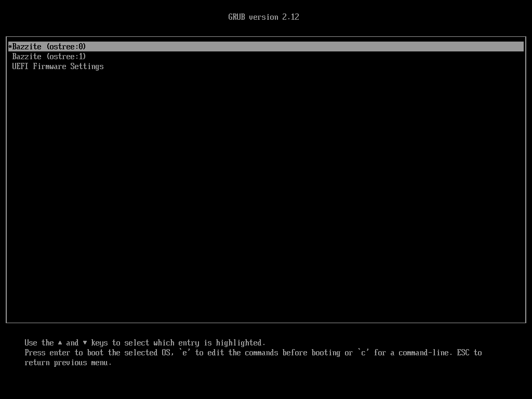
Task: Click "Use the" at help text start
Action: (x=39, y=343)
